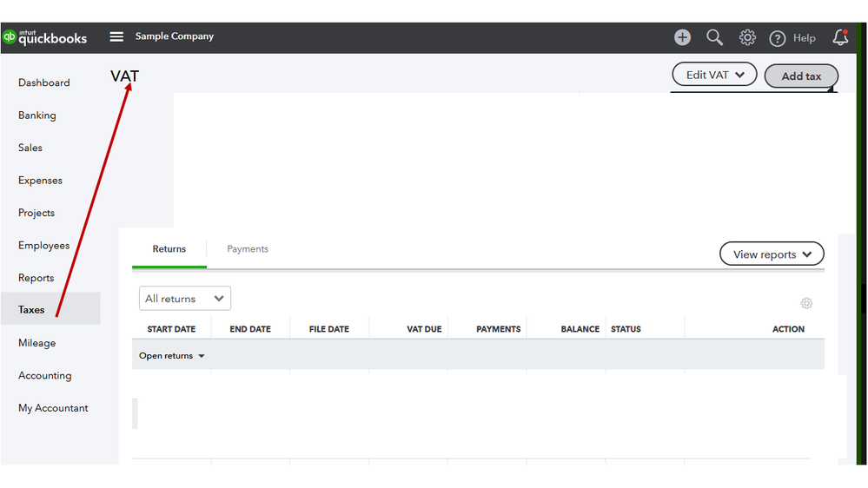The image size is (868, 488).
Task: Select Taxes in the sidebar
Action: click(x=50, y=308)
